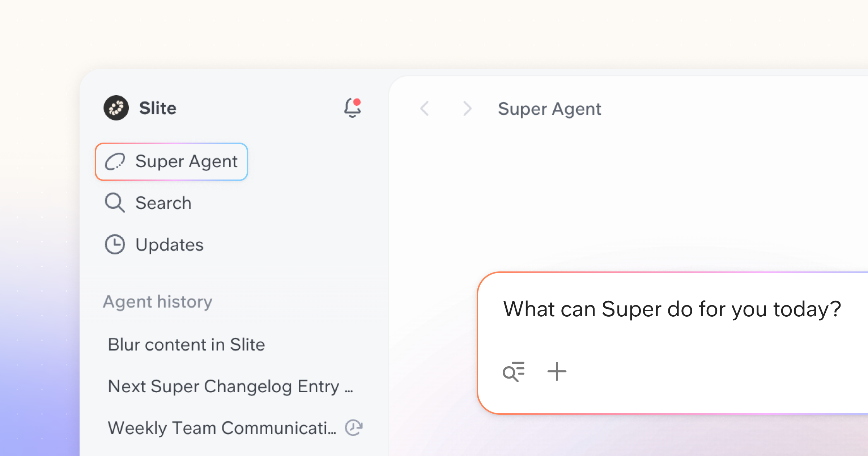The height and width of the screenshot is (456, 868).
Task: Focus the What can Super do prompt field
Action: [672, 309]
